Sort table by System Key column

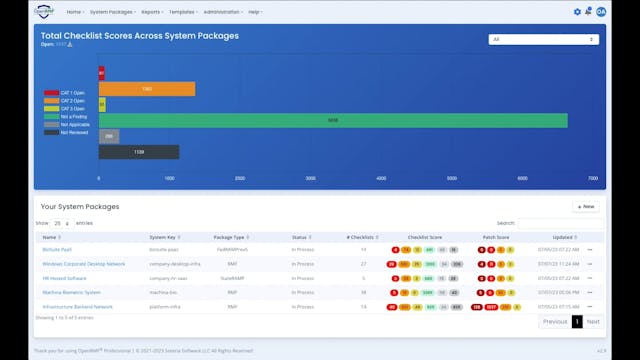[164, 237]
